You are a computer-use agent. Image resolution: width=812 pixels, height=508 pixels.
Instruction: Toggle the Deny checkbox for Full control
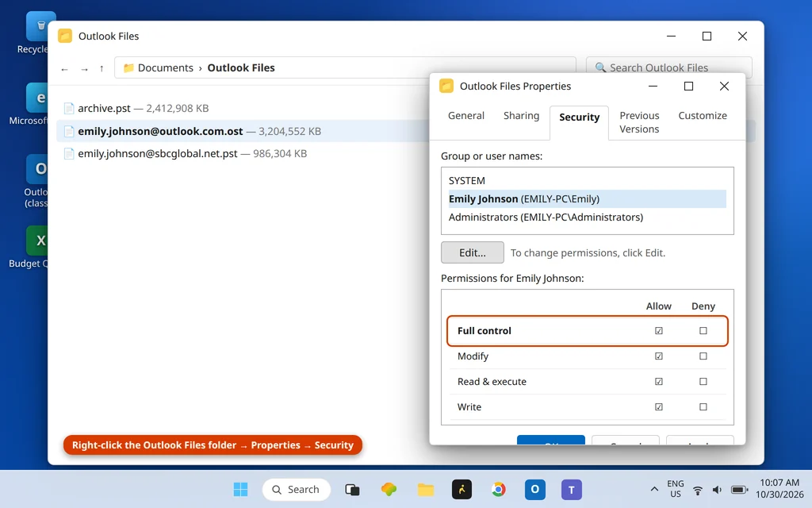[703, 331]
